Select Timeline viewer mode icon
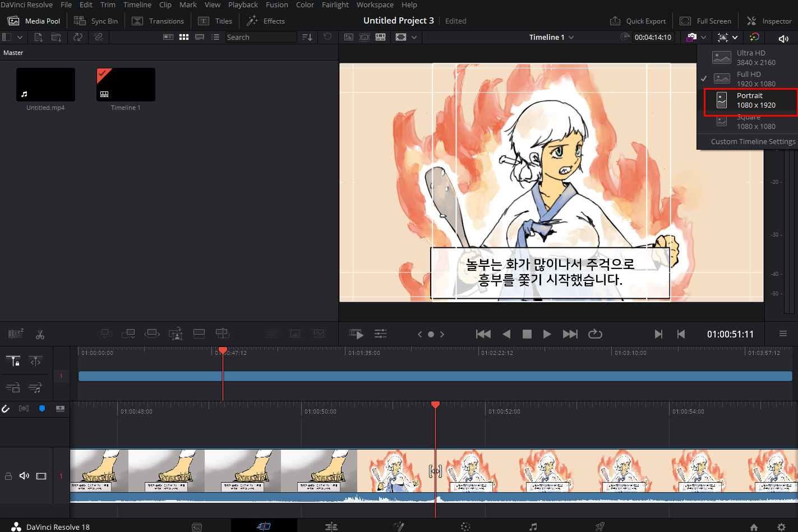 point(381,37)
